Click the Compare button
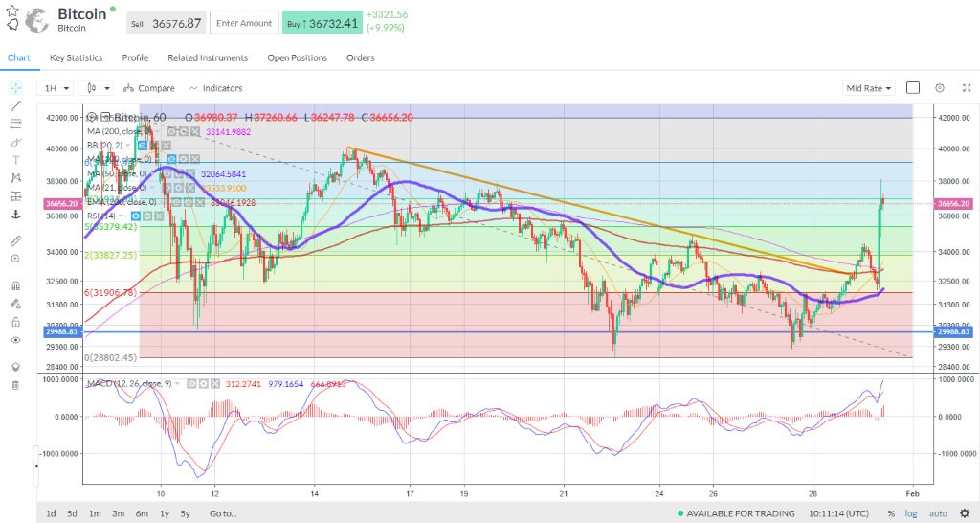This screenshot has height=523, width=980. tap(148, 88)
